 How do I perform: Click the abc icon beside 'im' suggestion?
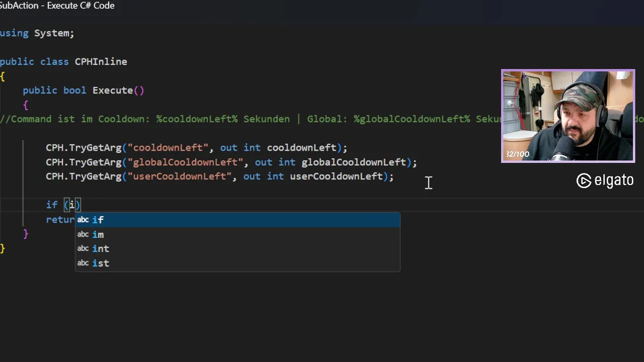point(83,234)
